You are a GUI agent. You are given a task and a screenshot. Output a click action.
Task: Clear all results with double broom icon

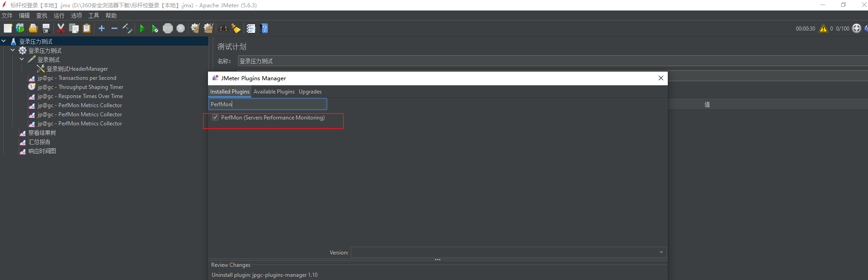pyautogui.click(x=208, y=28)
